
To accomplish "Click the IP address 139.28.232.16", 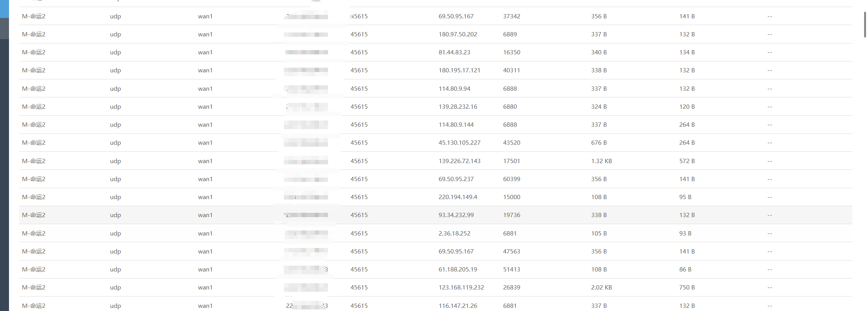I will coord(457,107).
